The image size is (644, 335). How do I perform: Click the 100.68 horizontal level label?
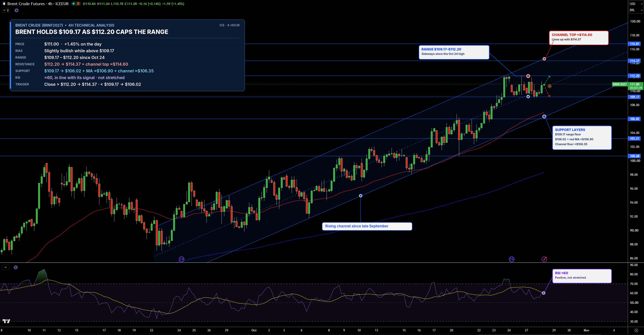coord(634,156)
